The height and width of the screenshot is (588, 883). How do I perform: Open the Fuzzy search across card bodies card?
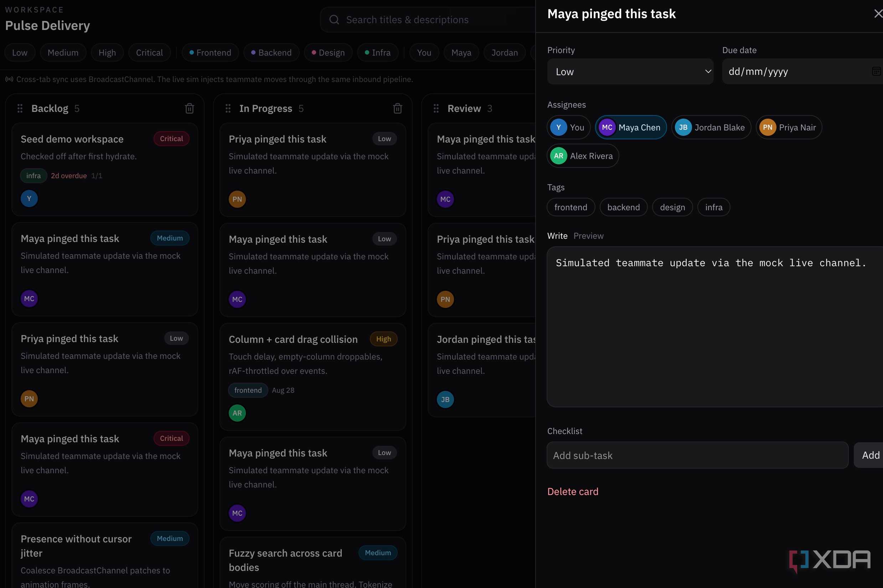pos(313,562)
